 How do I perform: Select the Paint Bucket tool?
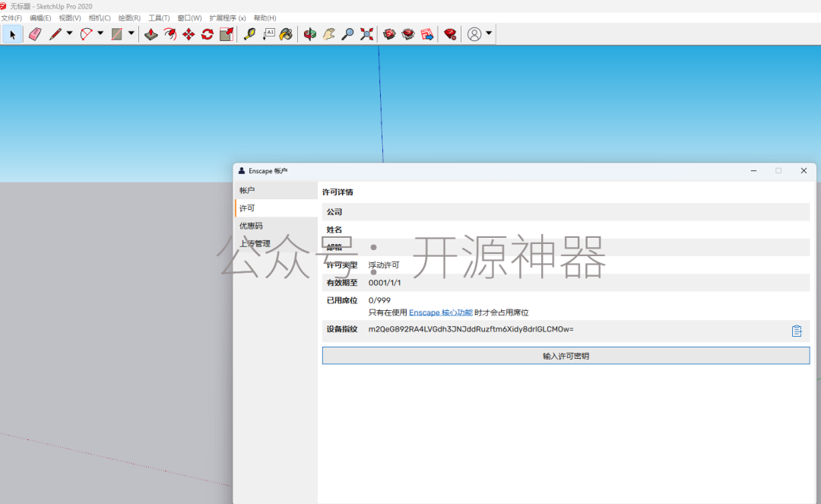(286, 34)
